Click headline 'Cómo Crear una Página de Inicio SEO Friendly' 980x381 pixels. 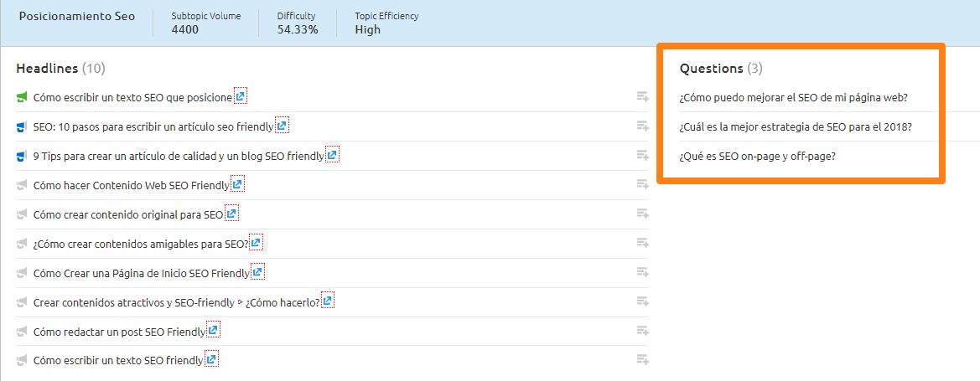[141, 273]
